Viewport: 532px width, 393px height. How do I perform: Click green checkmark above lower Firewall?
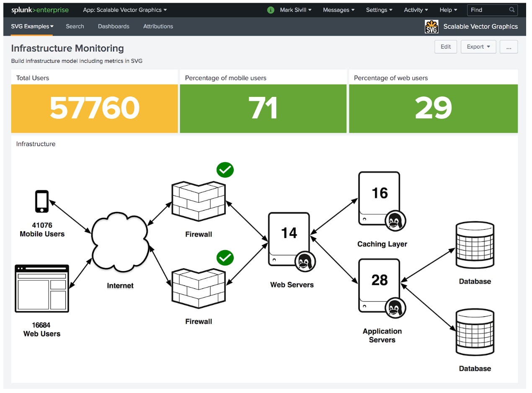click(225, 258)
